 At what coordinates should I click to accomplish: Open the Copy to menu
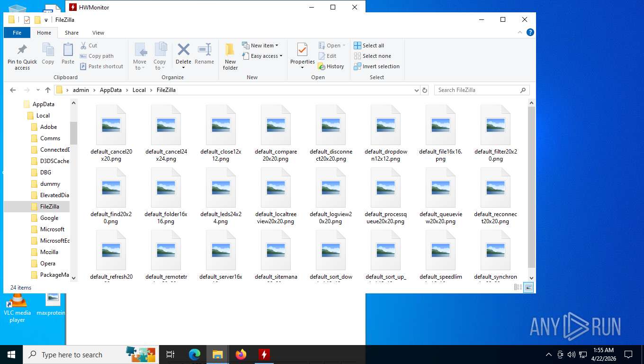(x=160, y=57)
